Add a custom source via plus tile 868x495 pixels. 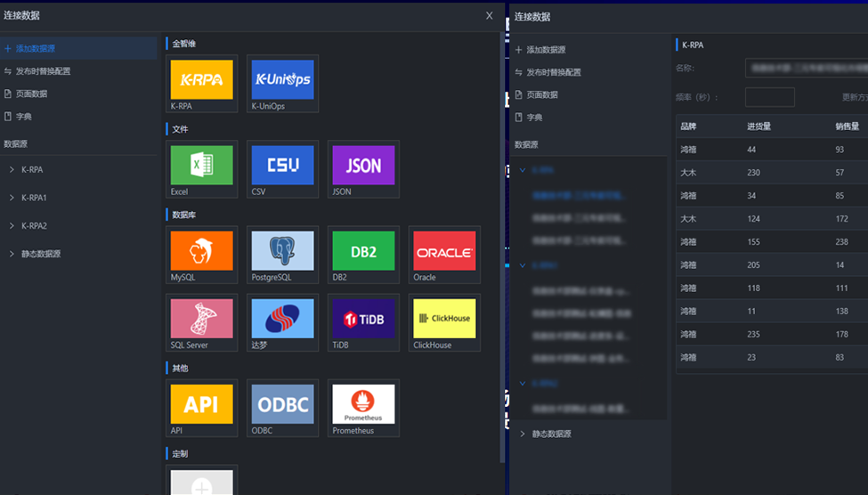pyautogui.click(x=201, y=481)
